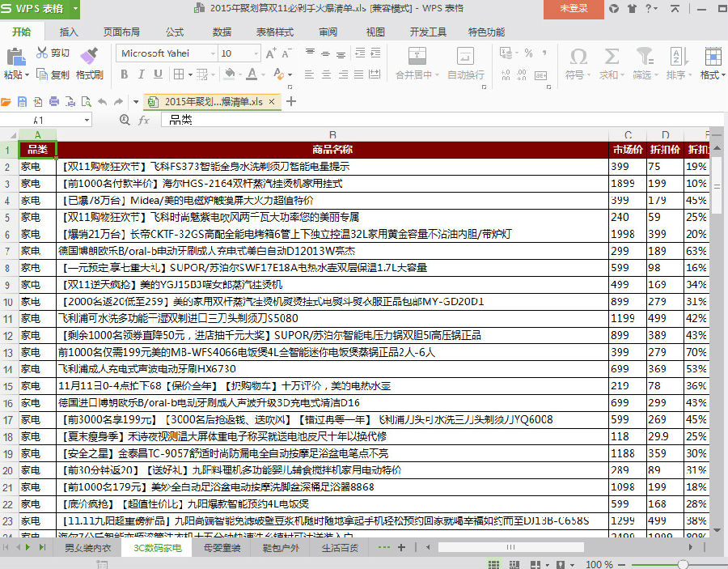728x569 pixels.
Task: Click the Merge and Center icon
Action: [x=417, y=56]
